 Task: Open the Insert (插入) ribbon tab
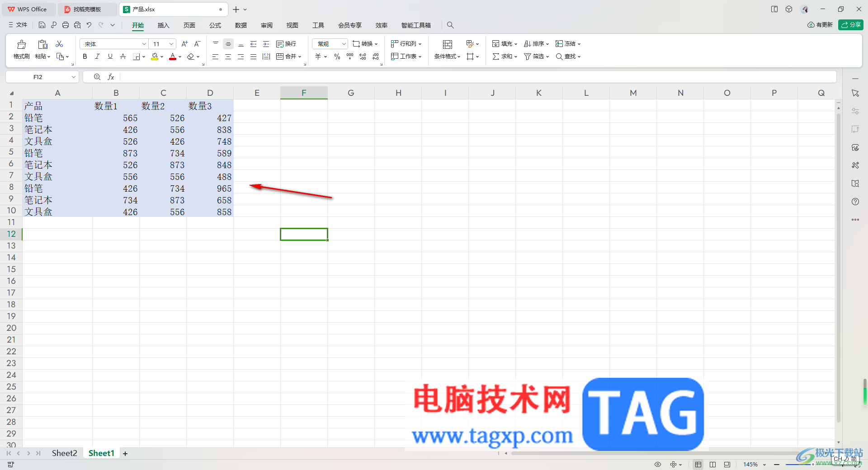pyautogui.click(x=163, y=25)
